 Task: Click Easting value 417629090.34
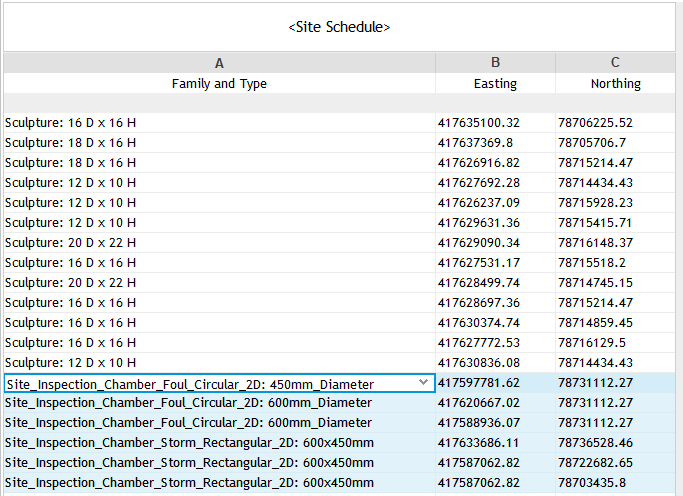[479, 243]
